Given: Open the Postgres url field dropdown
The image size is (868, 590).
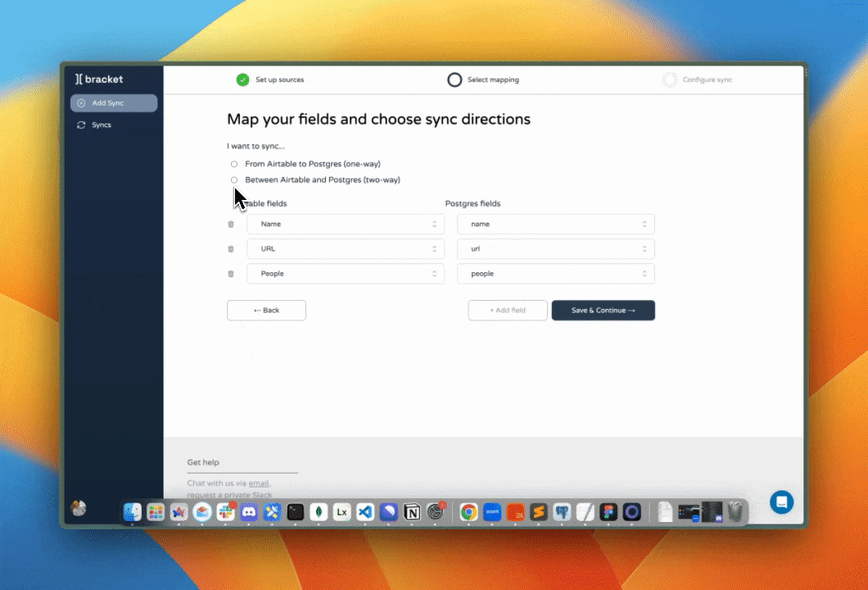Looking at the screenshot, I should [x=556, y=249].
